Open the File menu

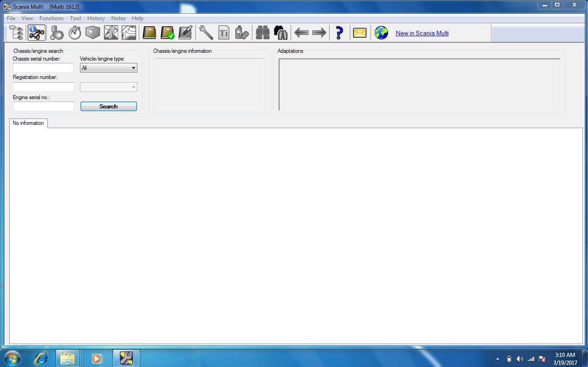(x=11, y=18)
